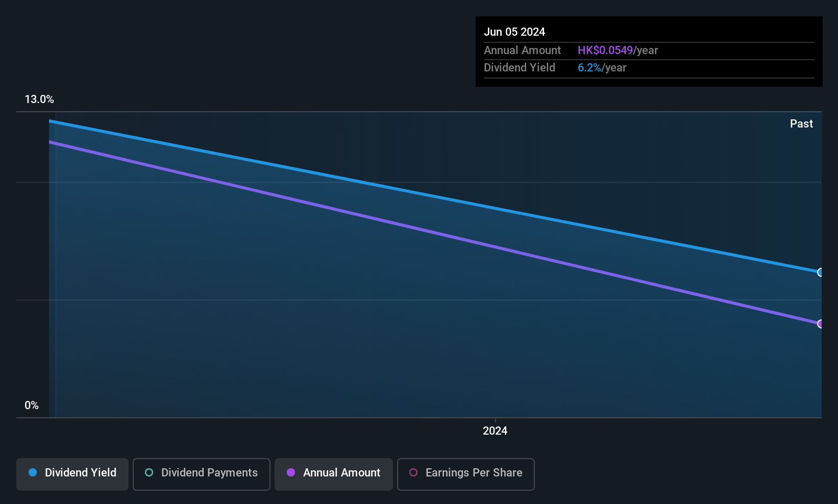Click the Past label on the chart
Screen dimensions: 838x504
(801, 124)
